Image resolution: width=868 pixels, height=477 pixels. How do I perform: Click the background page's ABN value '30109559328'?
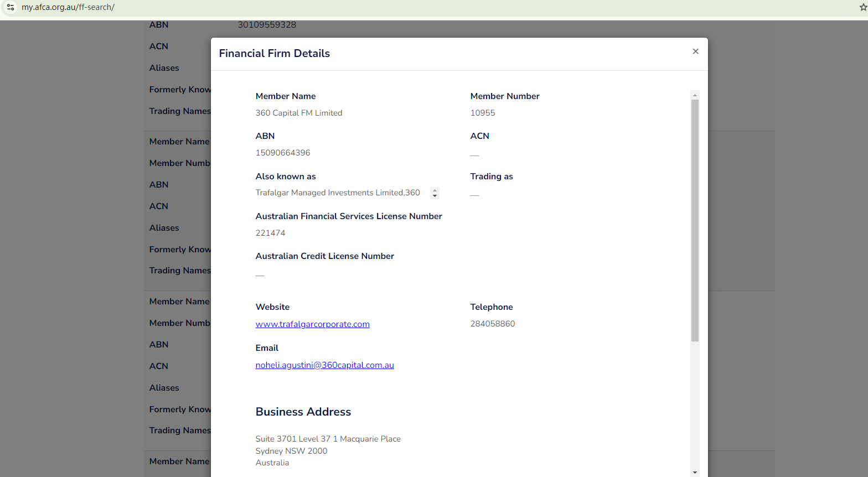(x=267, y=25)
